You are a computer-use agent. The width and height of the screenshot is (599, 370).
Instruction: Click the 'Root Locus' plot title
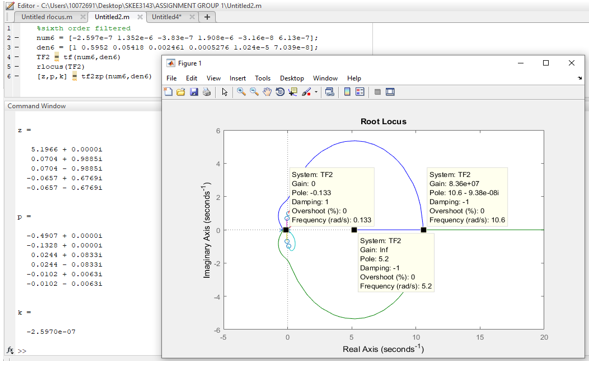[383, 121]
